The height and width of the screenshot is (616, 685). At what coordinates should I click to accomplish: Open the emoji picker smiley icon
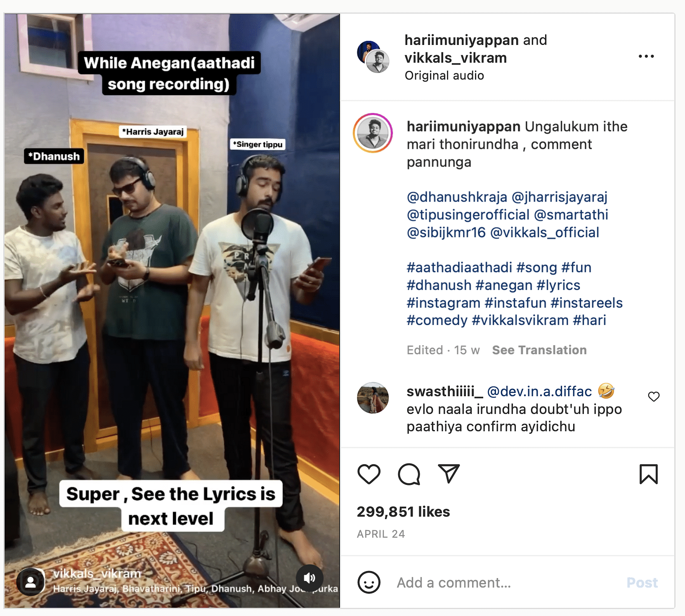(369, 582)
